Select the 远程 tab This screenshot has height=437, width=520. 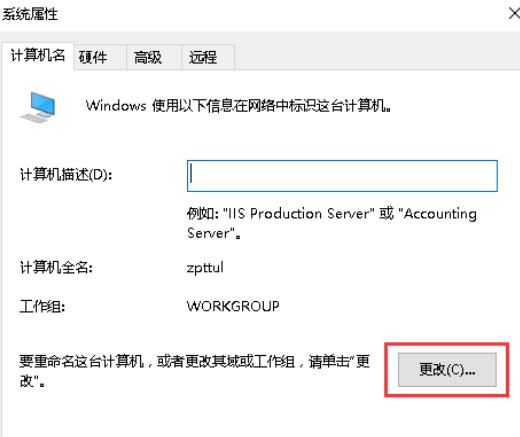tap(203, 57)
